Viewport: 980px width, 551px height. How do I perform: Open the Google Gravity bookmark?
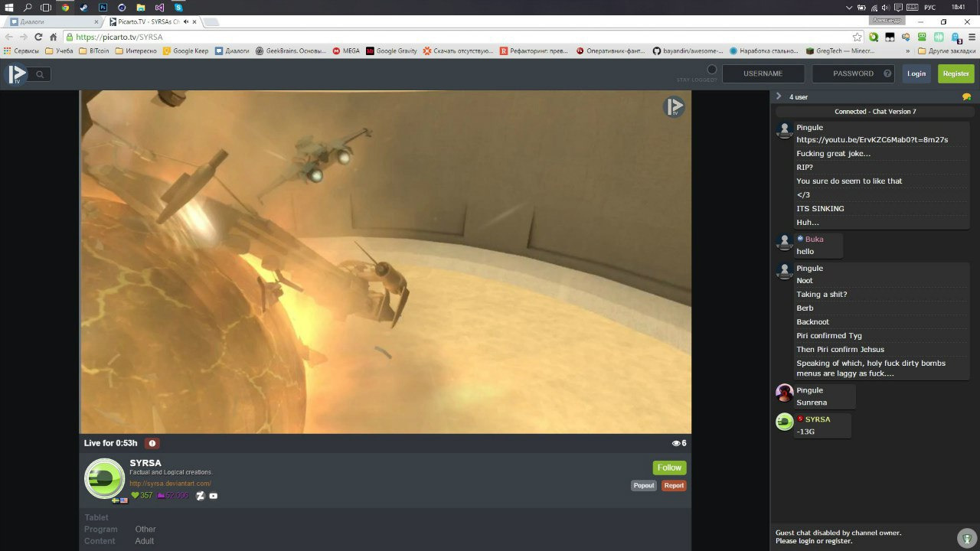391,51
